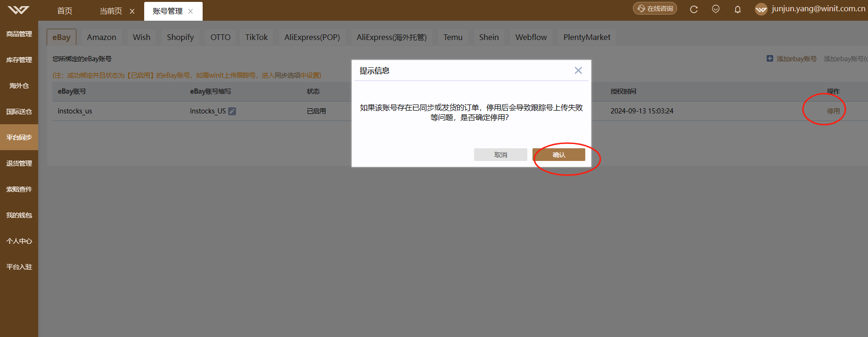Select the AliExpress(POP) tab

(x=312, y=37)
